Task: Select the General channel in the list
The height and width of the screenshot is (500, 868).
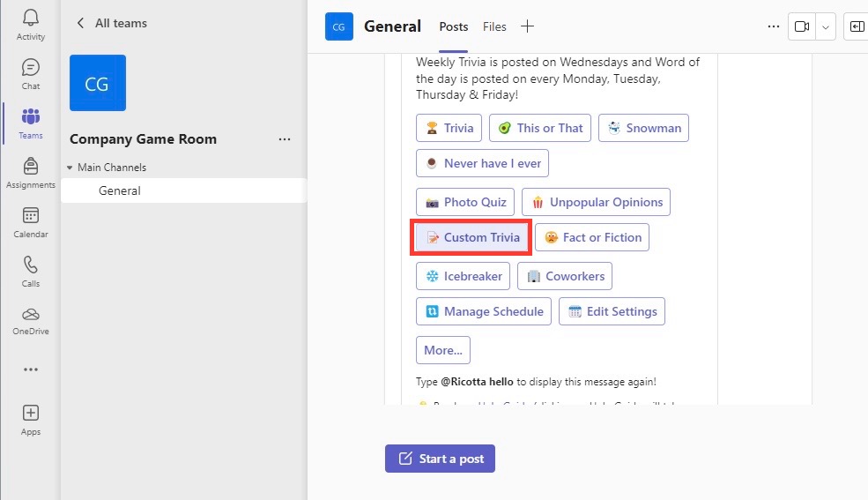Action: (x=184, y=190)
